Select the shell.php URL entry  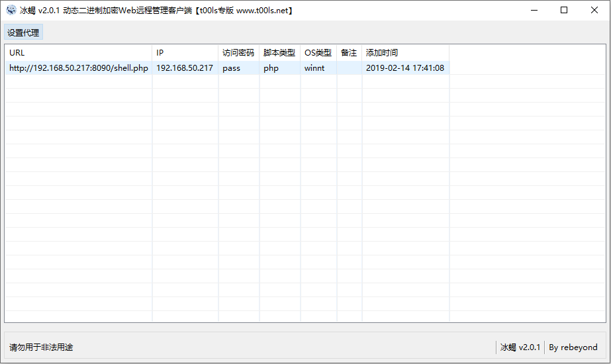[78, 68]
